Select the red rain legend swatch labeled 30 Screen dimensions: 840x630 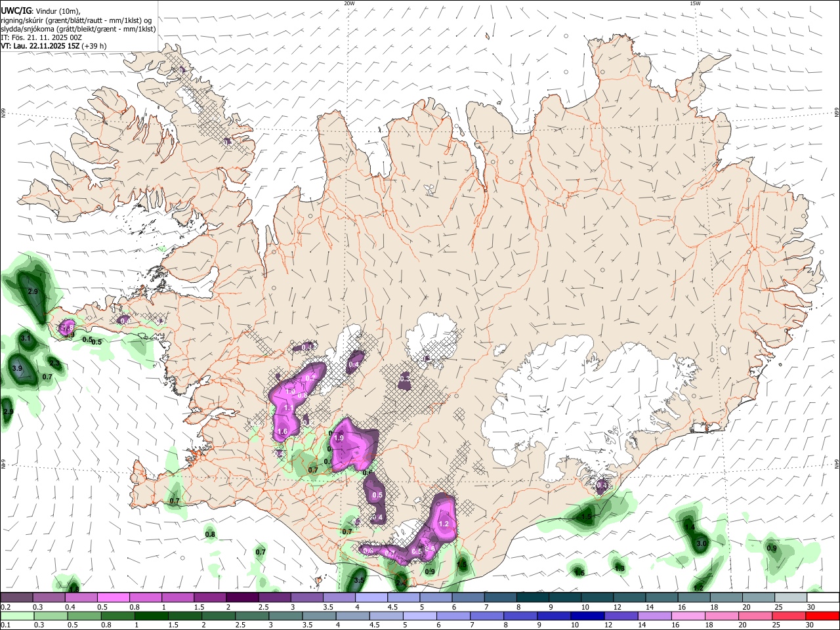tap(823, 616)
